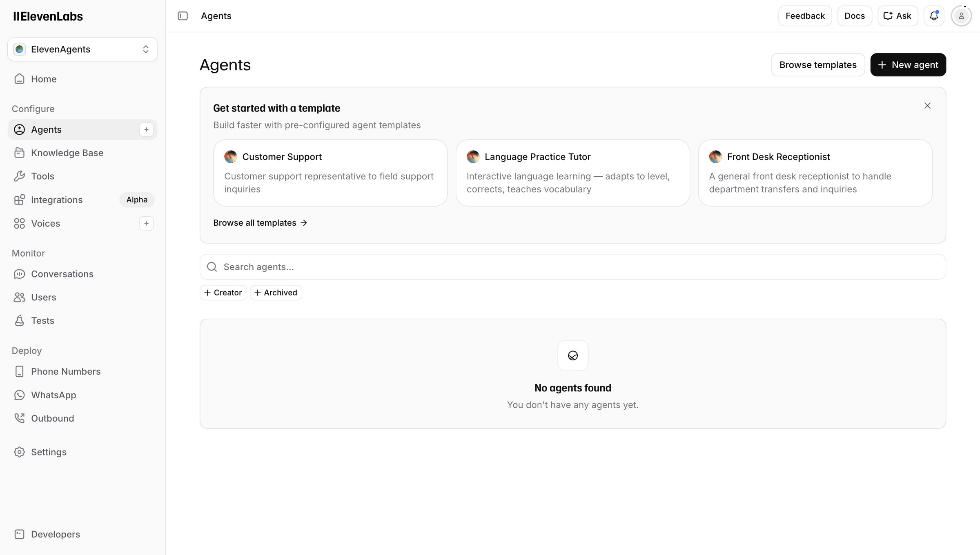Click the 'Deploy' section label
This screenshot has width=980, height=555.
click(27, 351)
